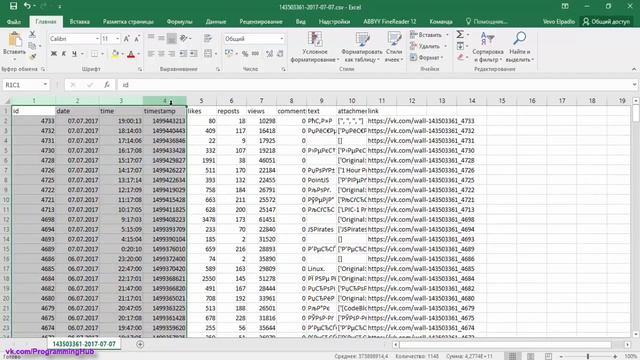Image resolution: width=640 pixels, height=360 pixels.
Task: Select the sheet tab 143503361-2017-07-07
Action: [x=84, y=344]
